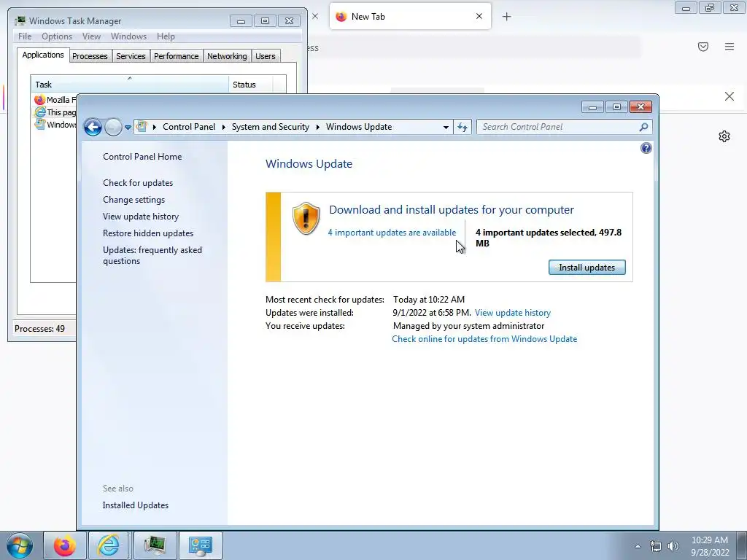Go to System and Security breadcrumb

tap(271, 127)
